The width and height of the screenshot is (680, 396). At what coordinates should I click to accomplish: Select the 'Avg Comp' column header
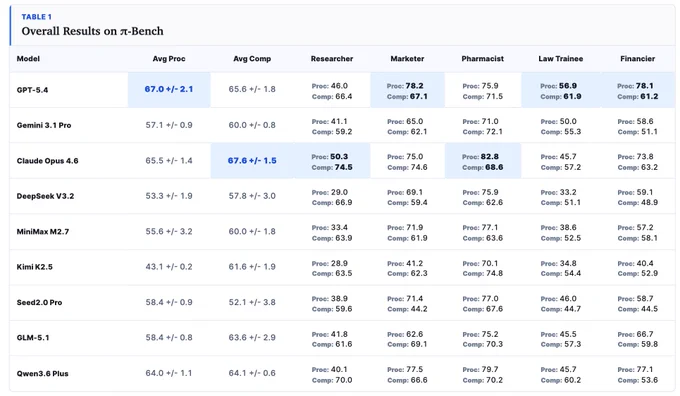[x=252, y=59]
